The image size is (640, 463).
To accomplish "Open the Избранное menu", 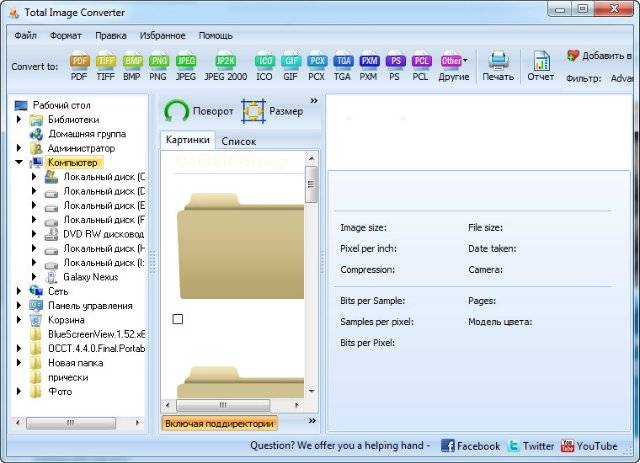I will (x=162, y=36).
